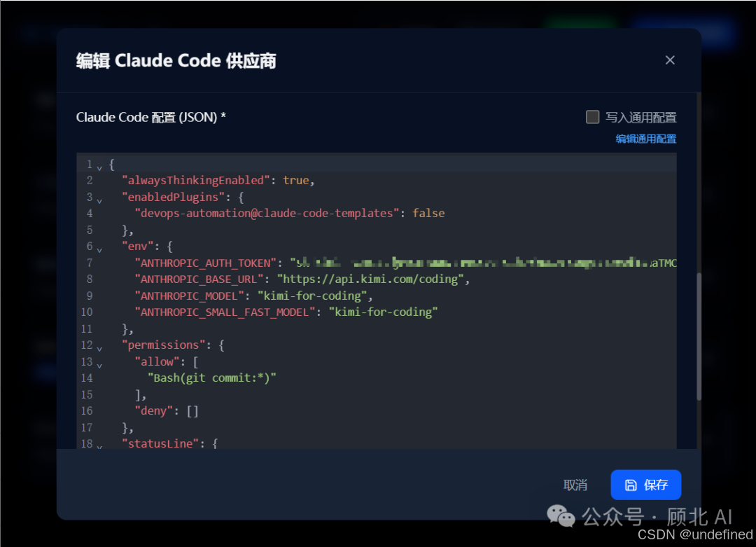756x547 pixels.
Task: Click line number 17 in the gutter
Action: click(87, 427)
